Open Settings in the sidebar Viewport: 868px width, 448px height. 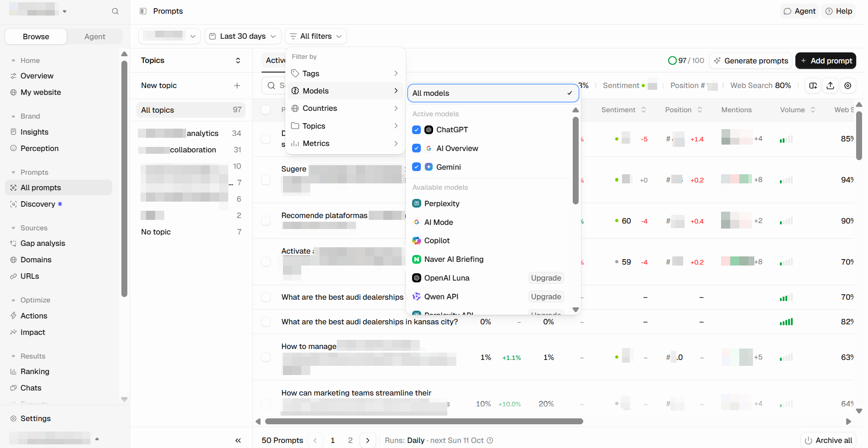36,419
